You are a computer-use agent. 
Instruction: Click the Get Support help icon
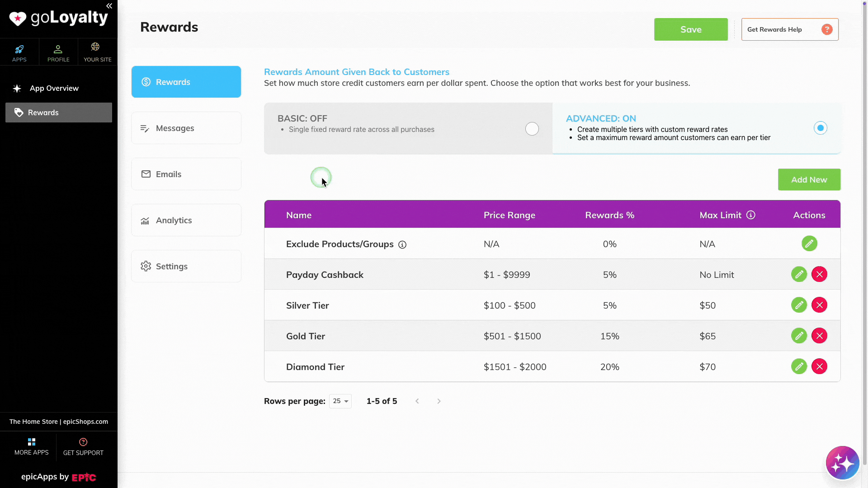click(x=83, y=442)
